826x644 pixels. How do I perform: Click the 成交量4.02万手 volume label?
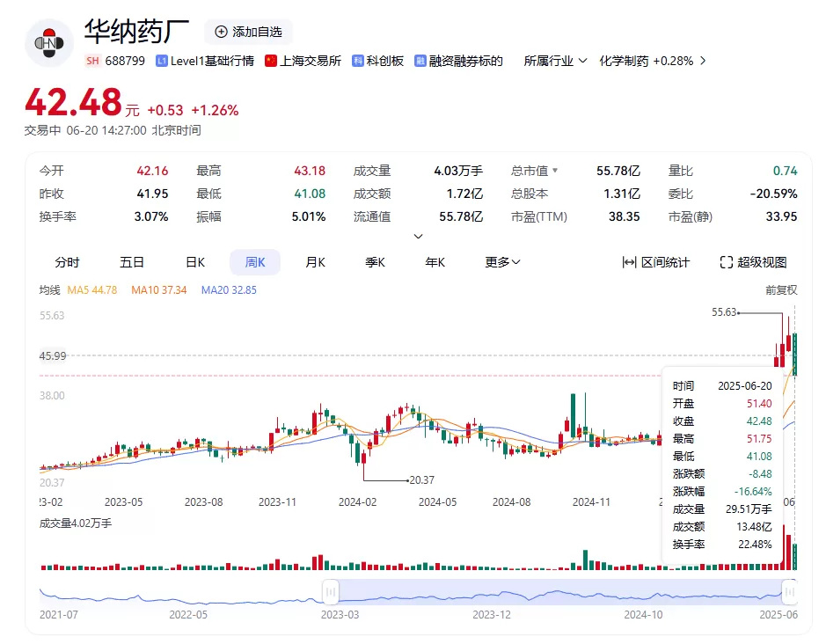[76, 523]
